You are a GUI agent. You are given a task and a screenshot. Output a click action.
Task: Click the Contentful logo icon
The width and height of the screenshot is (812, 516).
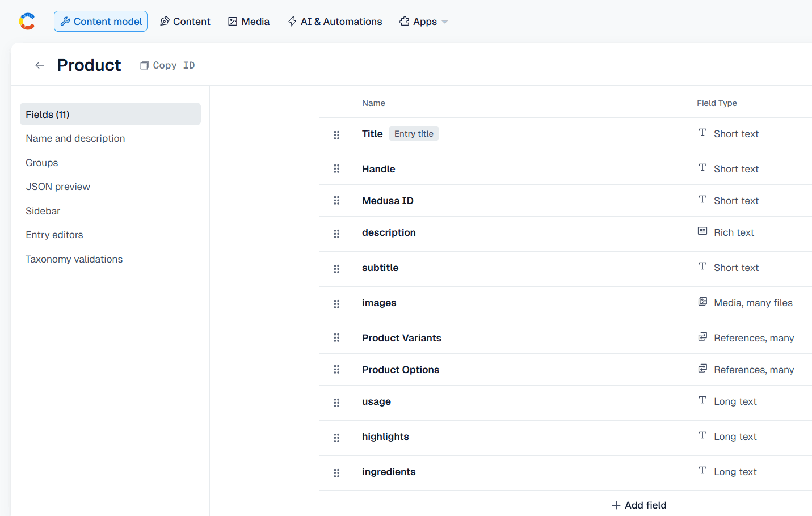[27, 22]
